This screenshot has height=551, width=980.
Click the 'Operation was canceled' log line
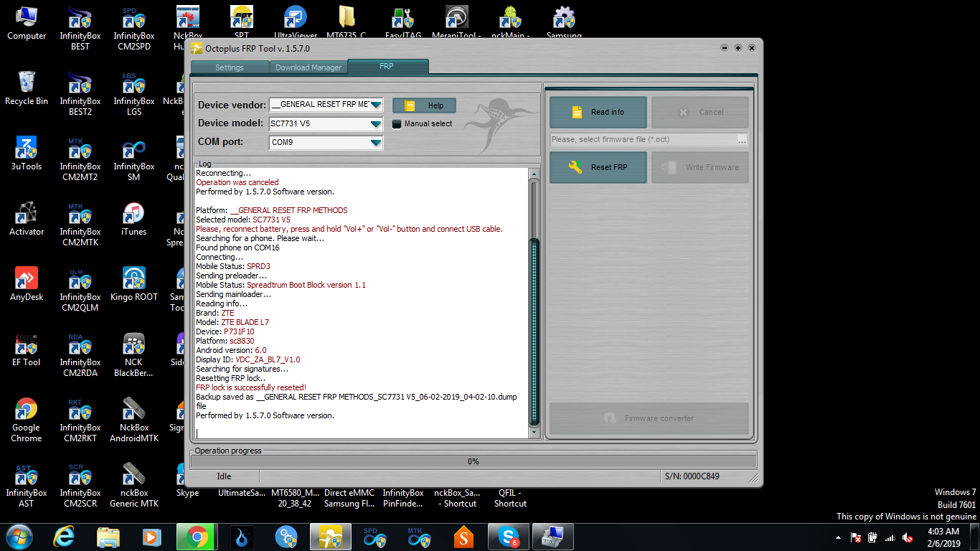237,182
